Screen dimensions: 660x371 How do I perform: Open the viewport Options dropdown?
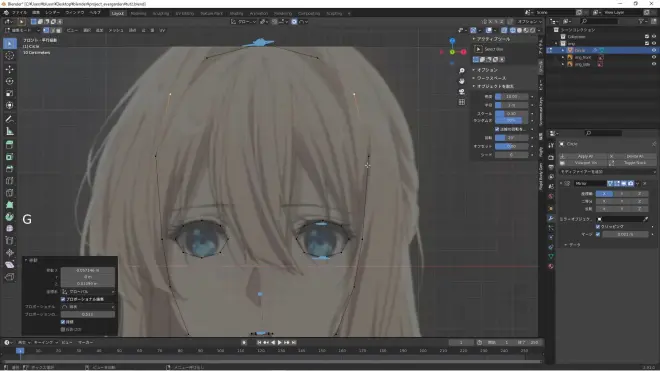coord(530,21)
